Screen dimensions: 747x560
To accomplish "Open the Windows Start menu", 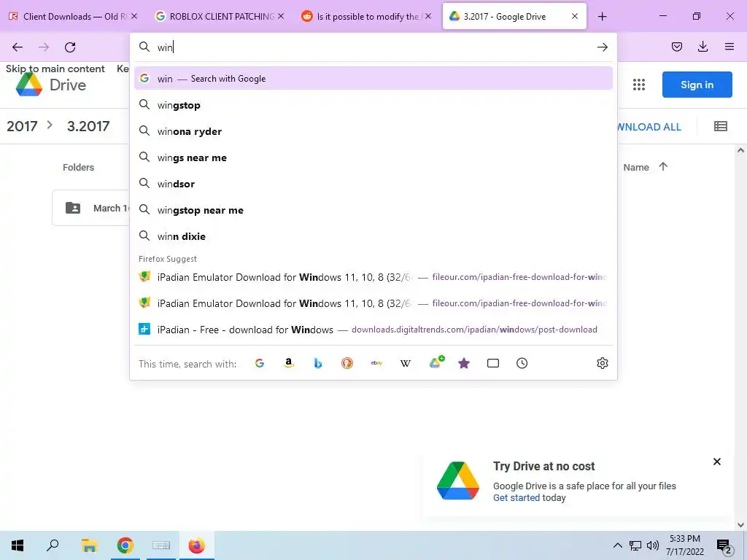I will pyautogui.click(x=18, y=545).
